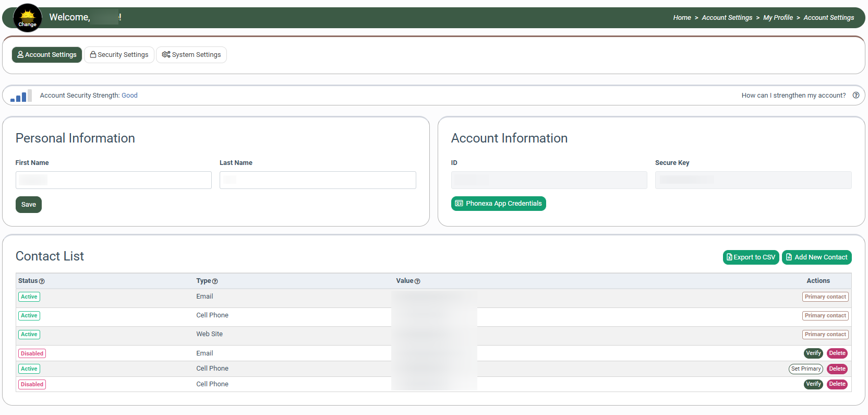Click the help icon beside strengthen account
This screenshot has height=415, width=868.
(x=855, y=96)
